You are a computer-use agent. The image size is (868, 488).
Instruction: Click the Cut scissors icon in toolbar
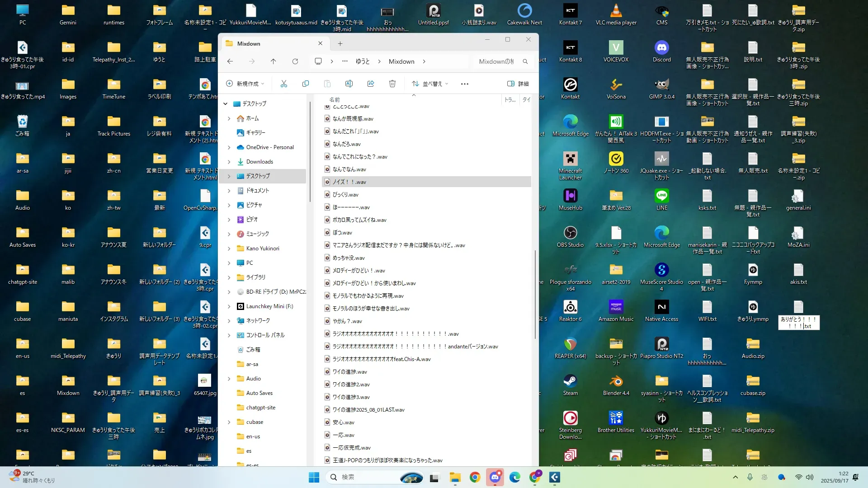pos(284,84)
